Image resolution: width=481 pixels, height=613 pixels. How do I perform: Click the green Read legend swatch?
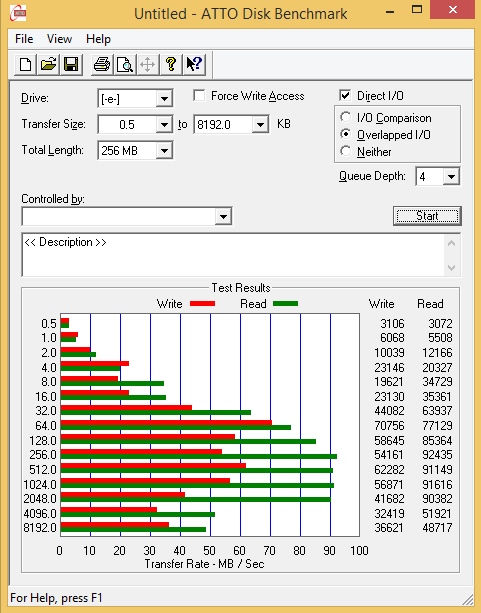pyautogui.click(x=285, y=304)
